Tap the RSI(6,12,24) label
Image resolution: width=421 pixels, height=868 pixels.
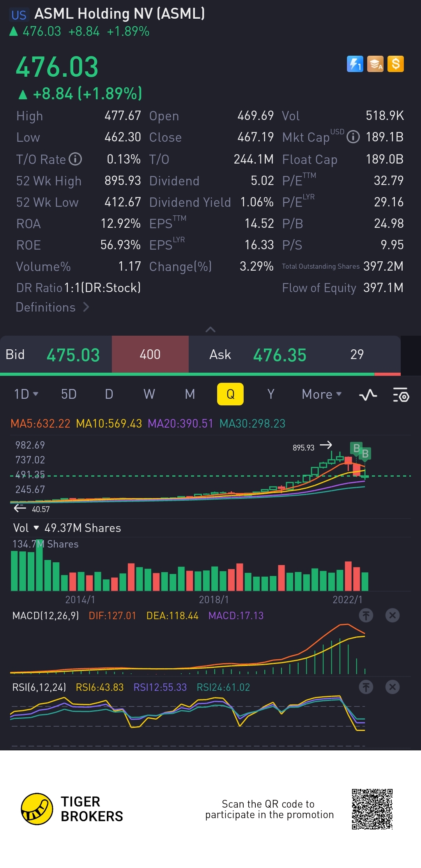pyautogui.click(x=39, y=687)
